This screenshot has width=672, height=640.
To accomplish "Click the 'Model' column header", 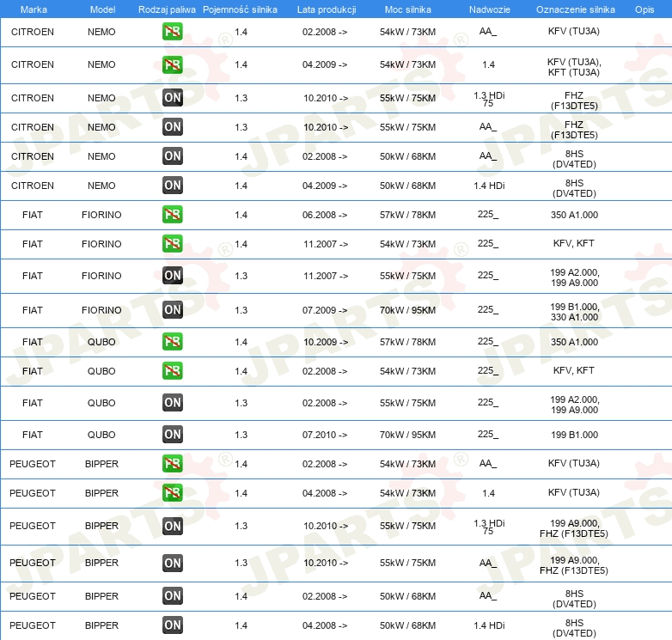I will [102, 9].
